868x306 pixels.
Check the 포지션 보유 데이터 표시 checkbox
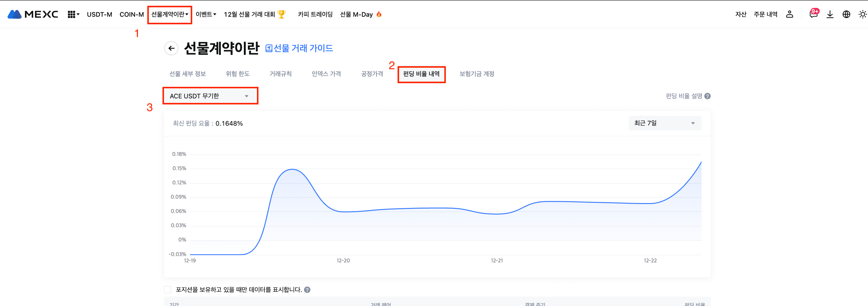pos(168,290)
